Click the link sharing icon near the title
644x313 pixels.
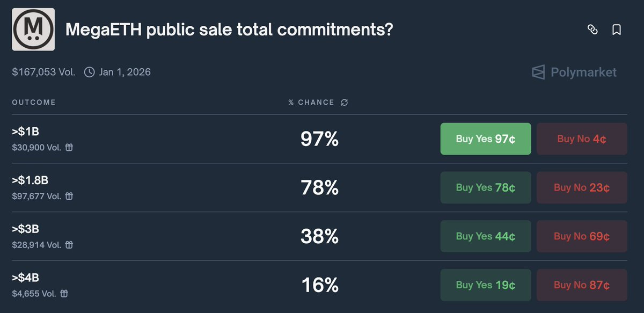click(x=592, y=30)
